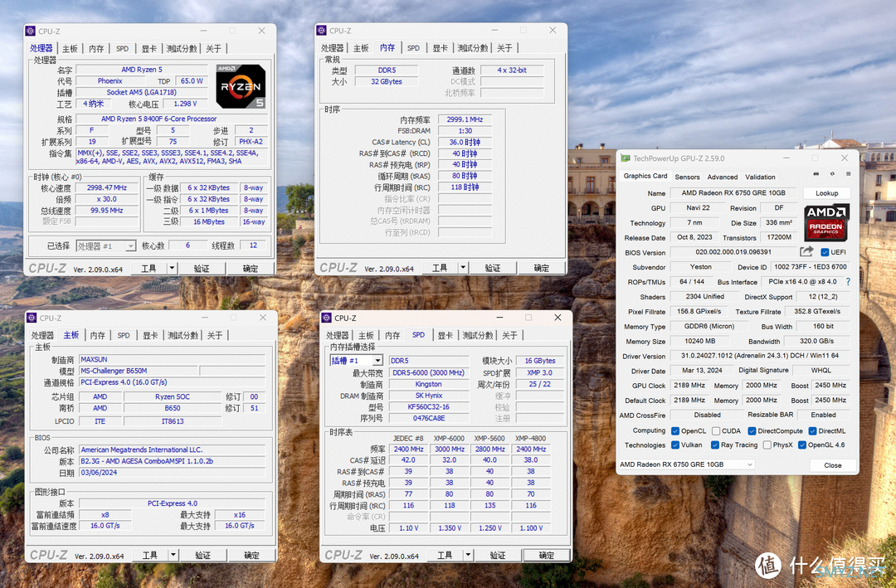This screenshot has width=896, height=588.
Task: Expand 工具 arrow in CPU-Z processor window
Action: point(172,268)
